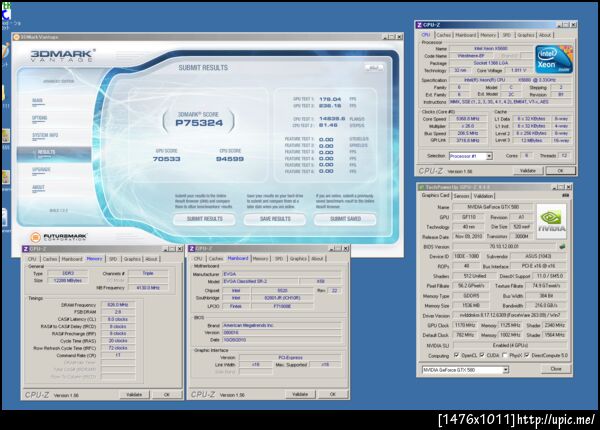Select the blue desktop icon at top-left corner

[7, 12]
